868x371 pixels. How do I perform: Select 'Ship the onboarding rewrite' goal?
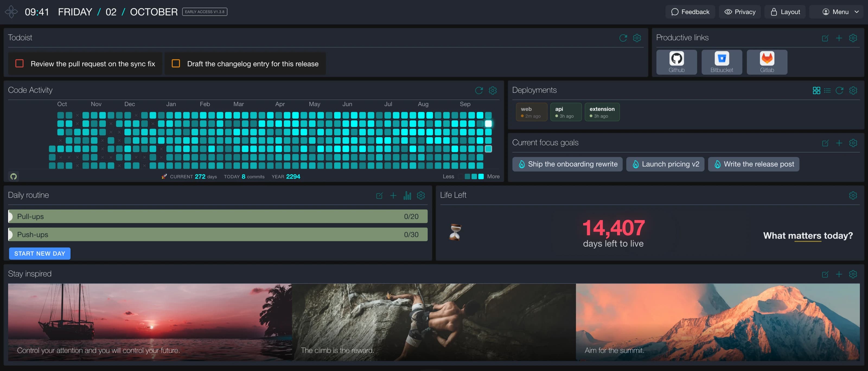tap(567, 164)
